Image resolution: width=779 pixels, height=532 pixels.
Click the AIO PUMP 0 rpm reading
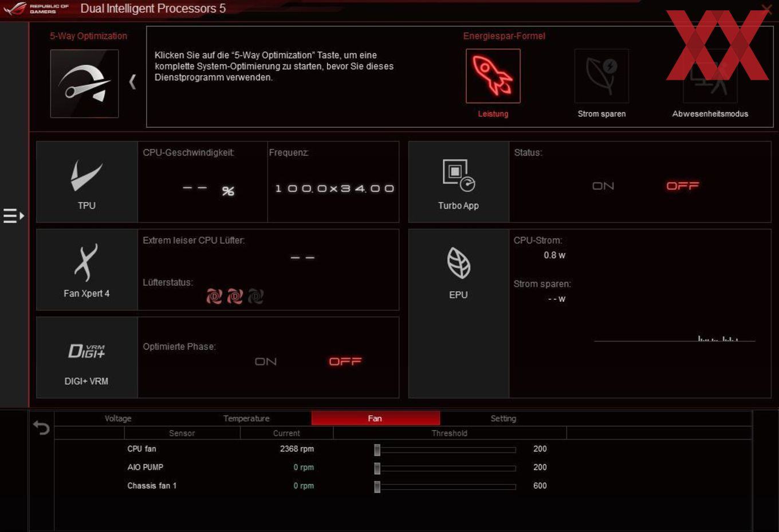point(304,467)
